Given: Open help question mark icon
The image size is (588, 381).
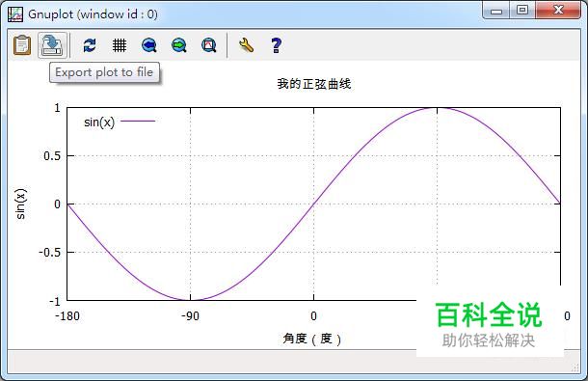Looking at the screenshot, I should click(x=276, y=45).
